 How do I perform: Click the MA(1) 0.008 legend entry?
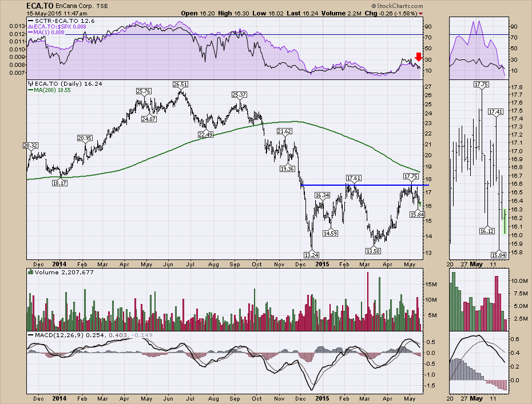(46, 32)
